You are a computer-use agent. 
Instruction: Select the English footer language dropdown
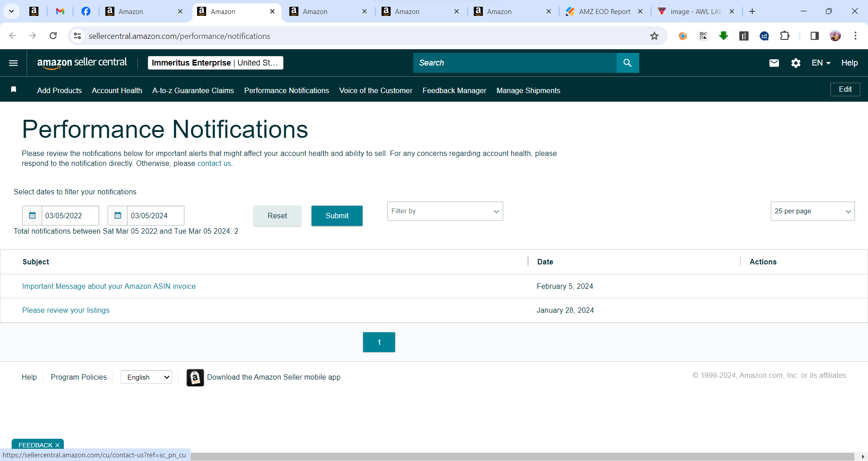(146, 377)
